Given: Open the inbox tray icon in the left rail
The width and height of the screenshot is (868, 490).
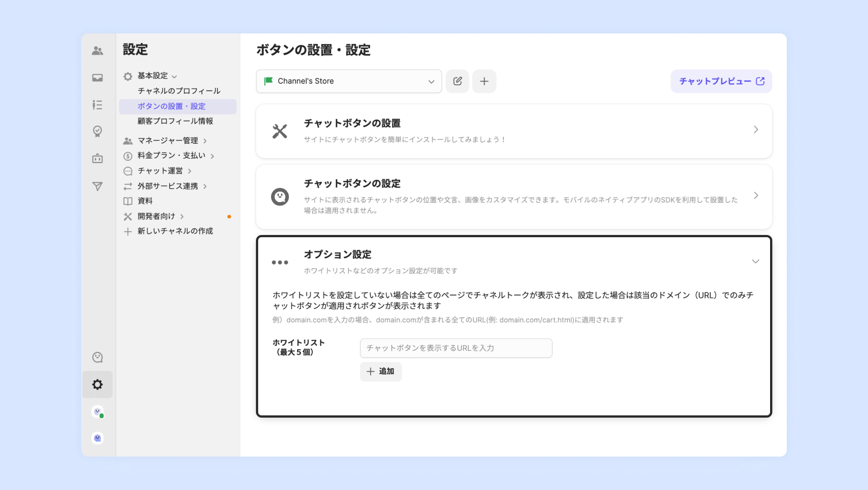Looking at the screenshot, I should pyautogui.click(x=97, y=78).
